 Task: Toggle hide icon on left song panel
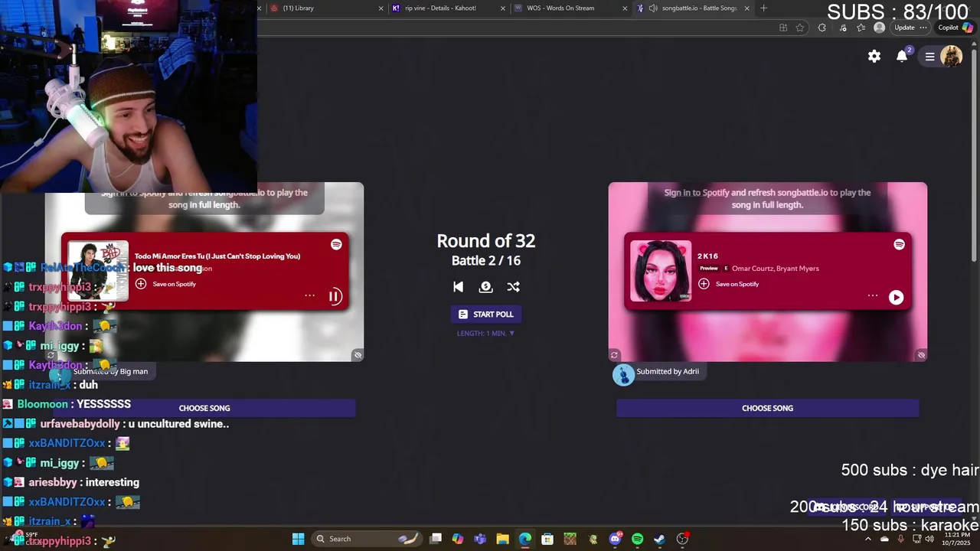(358, 355)
